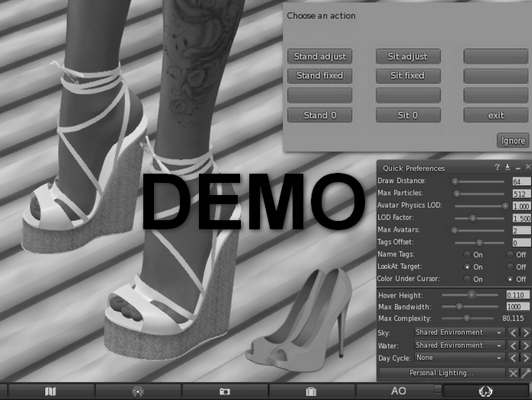This screenshot has width=532, height=400.
Task: Open the Water Shared Environment dropdown
Action: pyautogui.click(x=460, y=345)
